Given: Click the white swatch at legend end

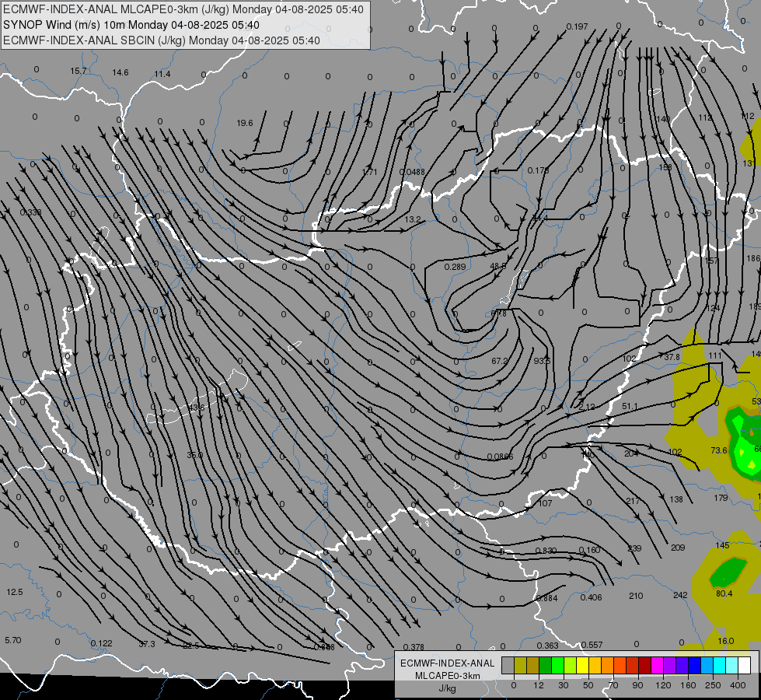Looking at the screenshot, I should click(x=744, y=665).
